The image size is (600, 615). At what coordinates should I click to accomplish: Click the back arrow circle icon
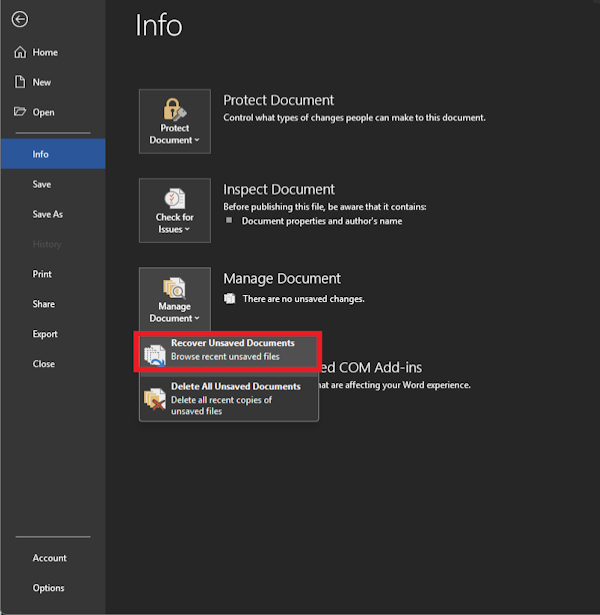[20, 19]
